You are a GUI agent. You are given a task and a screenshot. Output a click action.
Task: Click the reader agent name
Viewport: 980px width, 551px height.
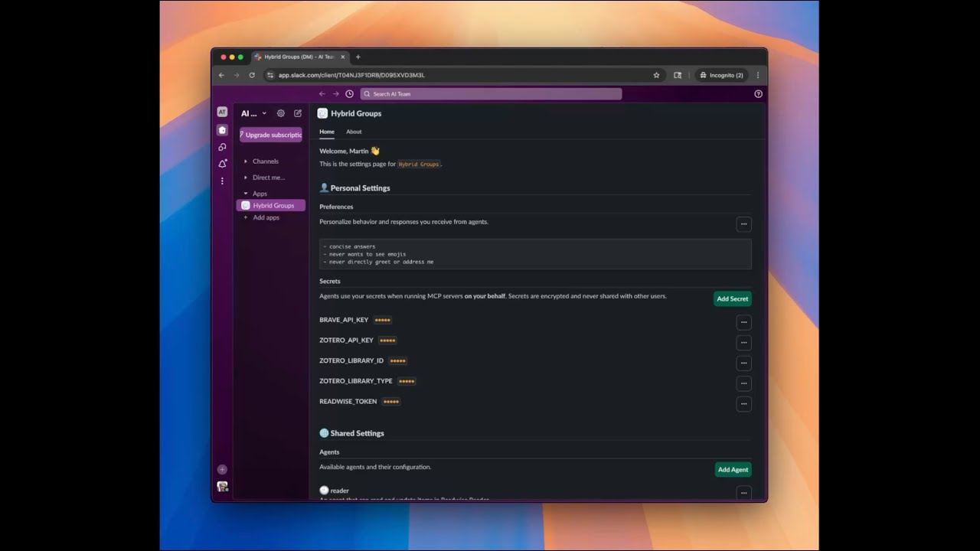point(339,491)
